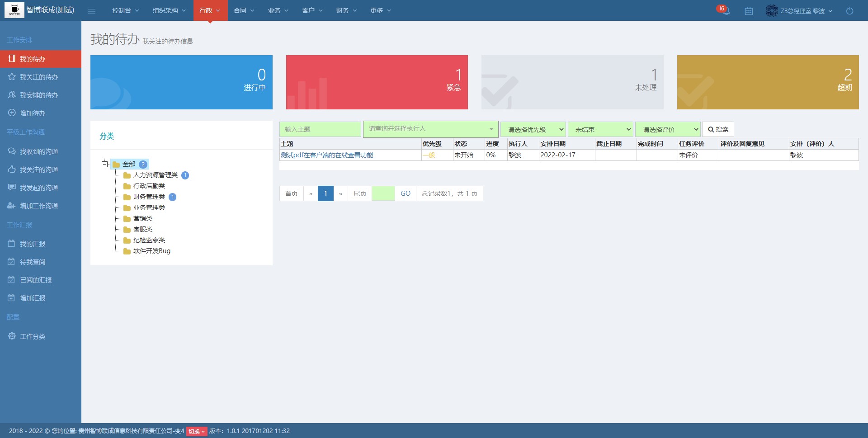Select 营销类 in category tree
This screenshot has width=868, height=438.
pyautogui.click(x=143, y=218)
